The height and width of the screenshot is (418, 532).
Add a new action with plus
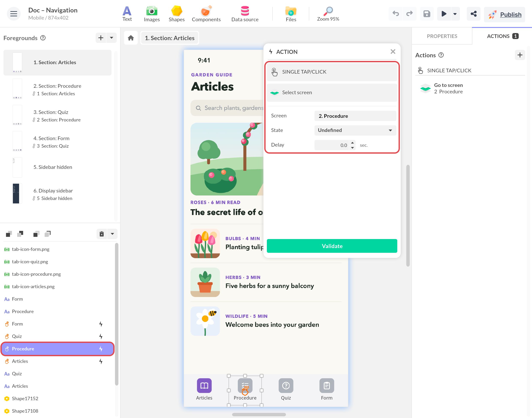[x=520, y=55]
